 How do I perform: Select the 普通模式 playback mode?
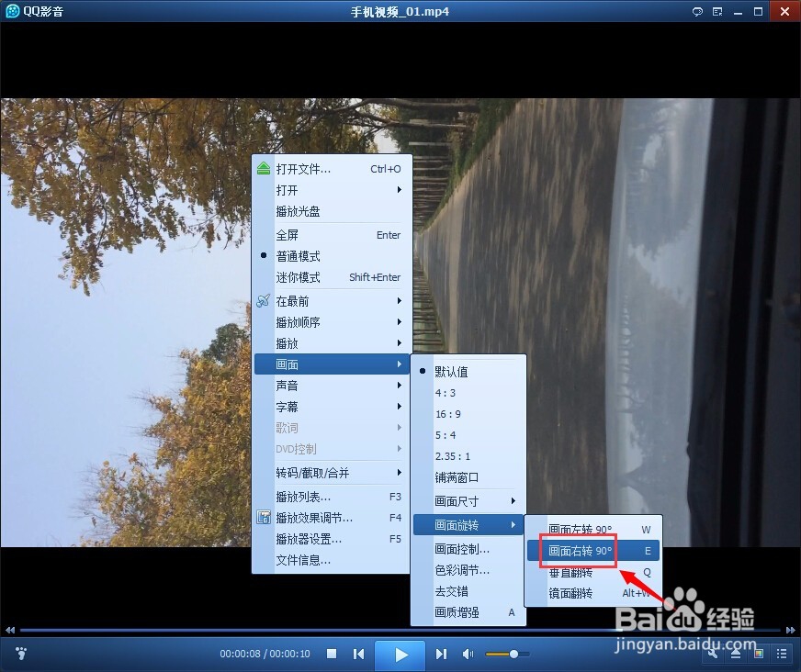tap(297, 256)
